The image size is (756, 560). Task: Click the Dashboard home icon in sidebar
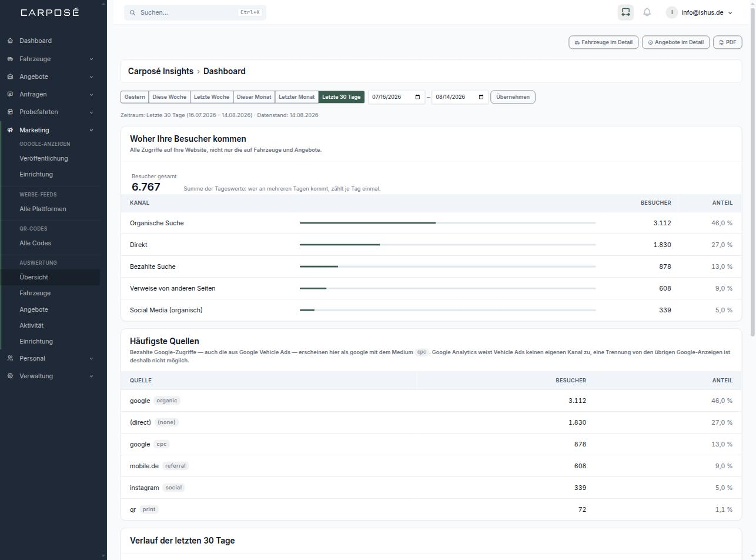[10, 41]
